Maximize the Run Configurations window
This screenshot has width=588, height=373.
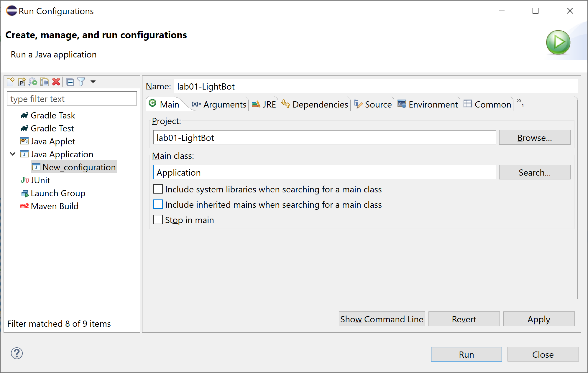[x=536, y=11]
